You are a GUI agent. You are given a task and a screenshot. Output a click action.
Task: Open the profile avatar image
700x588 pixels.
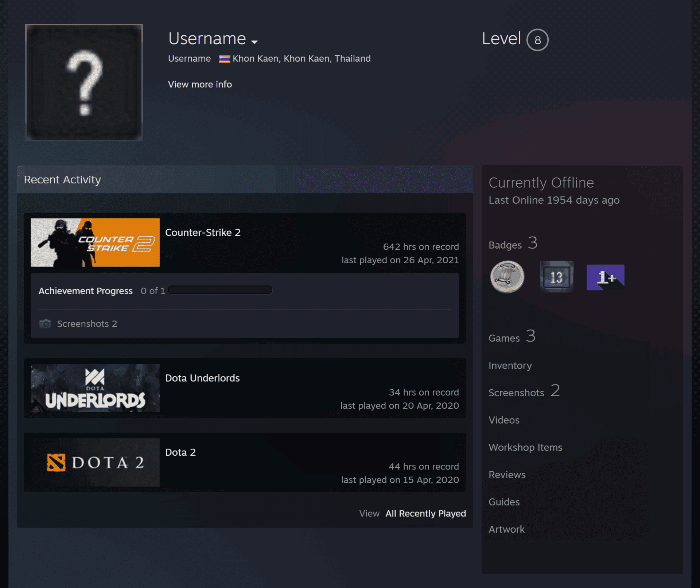pyautogui.click(x=84, y=82)
